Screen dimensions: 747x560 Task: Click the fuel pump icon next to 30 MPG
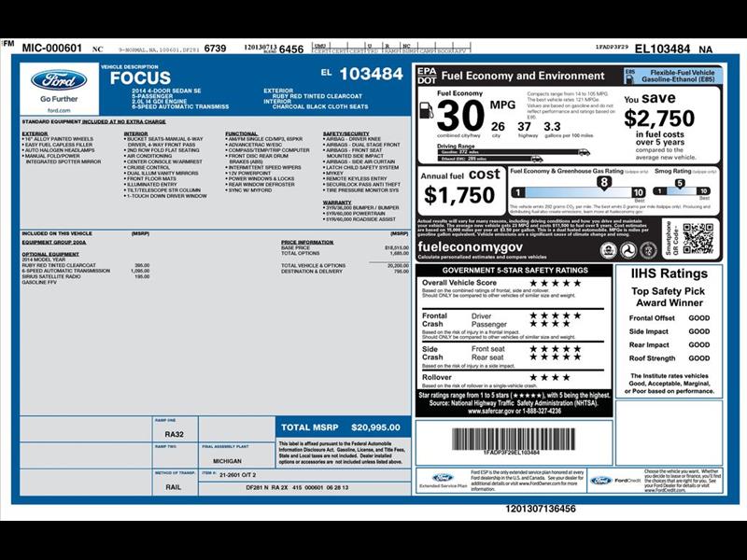click(425, 110)
